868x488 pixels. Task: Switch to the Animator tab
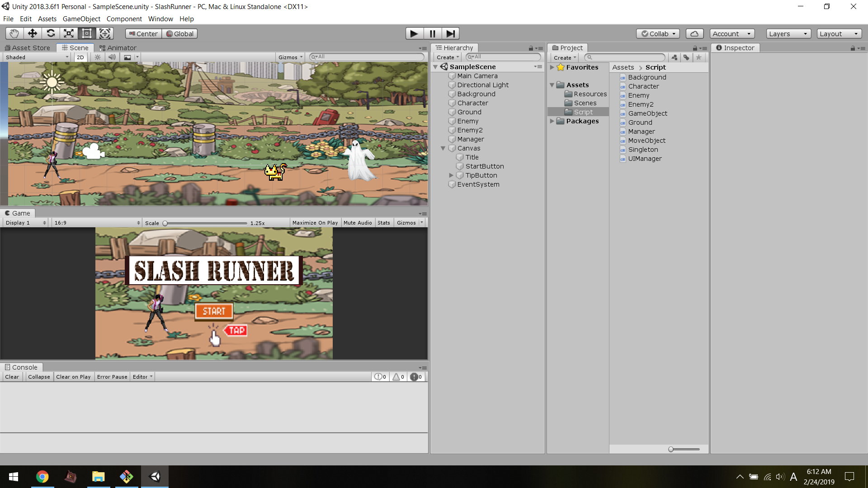(x=118, y=47)
